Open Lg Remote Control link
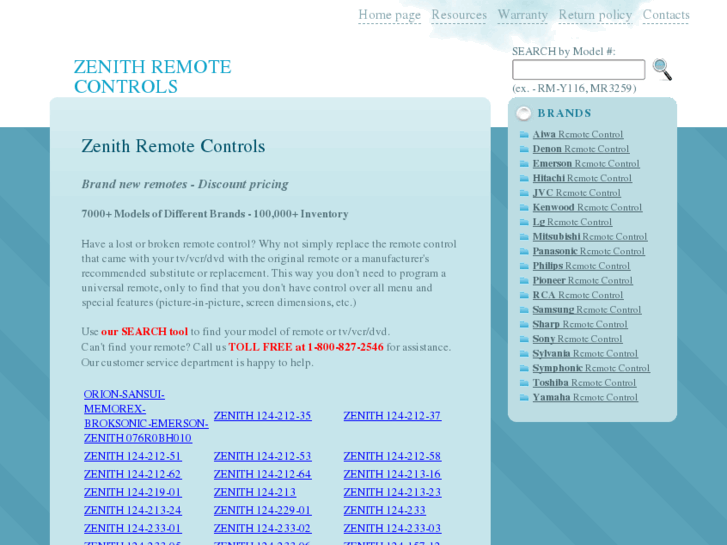Viewport: 727px width, 545px height. 572,222
